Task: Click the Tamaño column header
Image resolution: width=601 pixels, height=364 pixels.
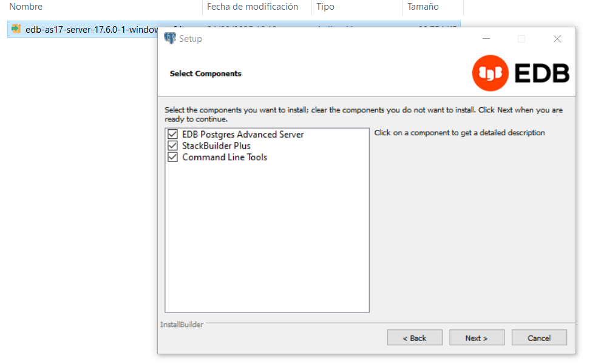Action: click(423, 7)
